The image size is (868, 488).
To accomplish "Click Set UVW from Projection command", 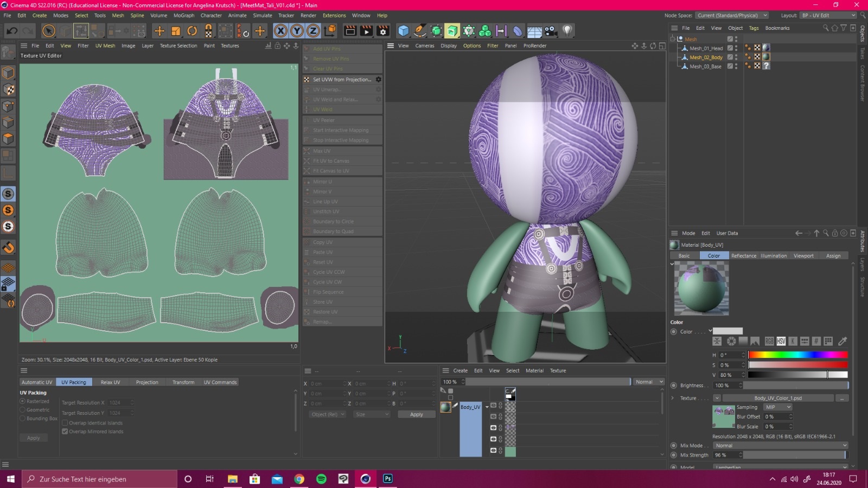I will [342, 80].
